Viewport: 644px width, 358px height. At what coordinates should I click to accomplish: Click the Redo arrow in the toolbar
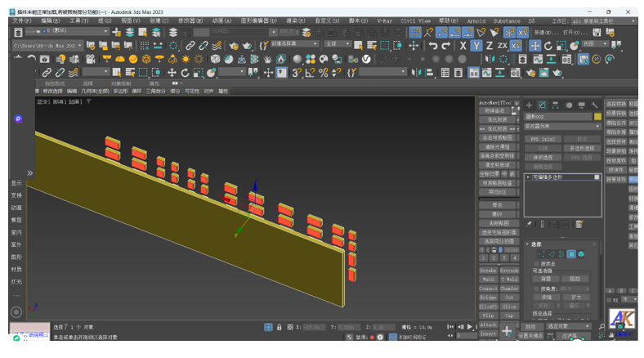[446, 47]
